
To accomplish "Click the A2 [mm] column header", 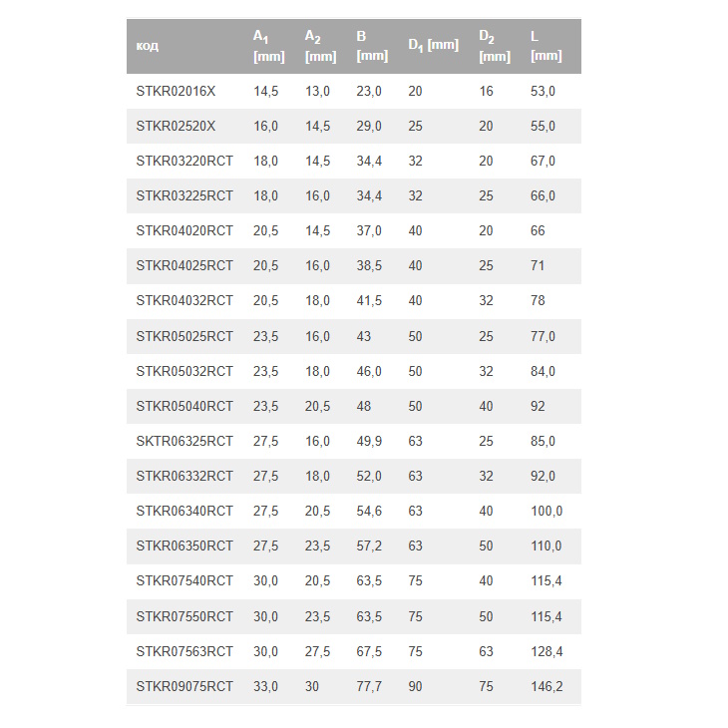I will tap(320, 46).
